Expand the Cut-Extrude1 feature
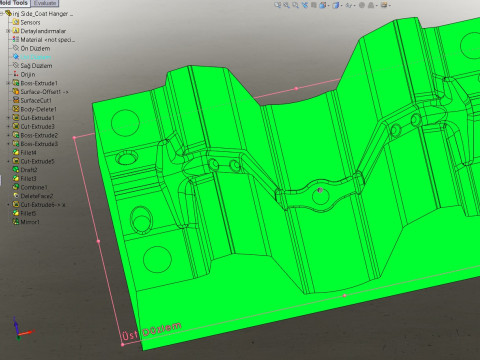 pyautogui.click(x=8, y=118)
